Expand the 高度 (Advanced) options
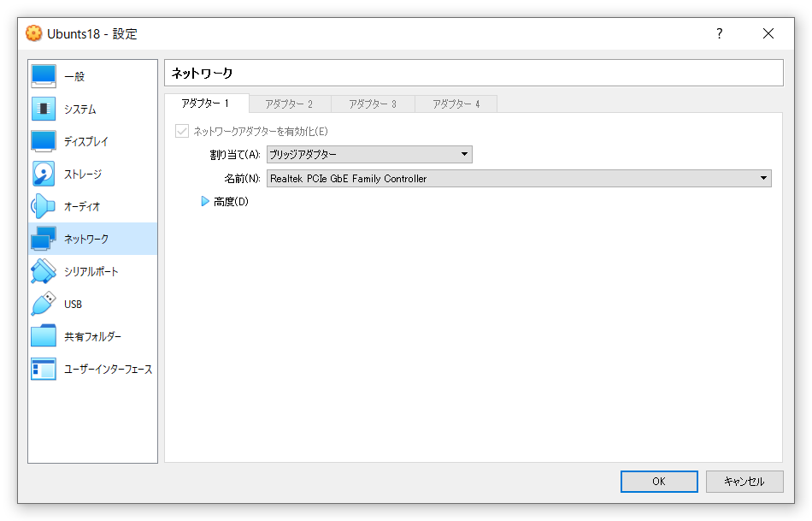The image size is (812, 521). (205, 201)
